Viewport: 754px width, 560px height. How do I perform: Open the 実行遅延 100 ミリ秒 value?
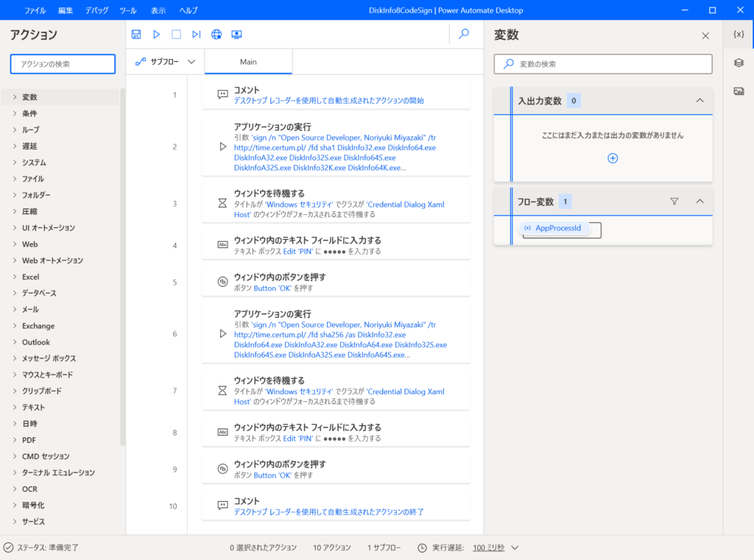[x=489, y=547]
